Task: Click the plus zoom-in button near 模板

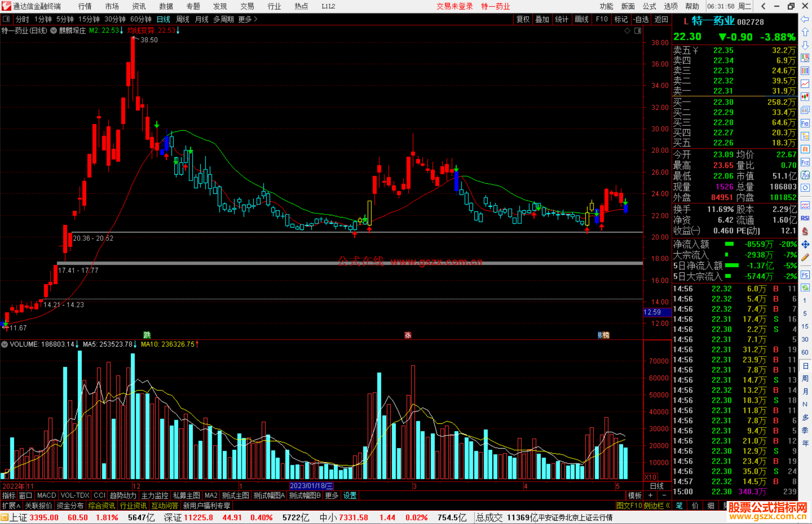Action: tap(650, 495)
